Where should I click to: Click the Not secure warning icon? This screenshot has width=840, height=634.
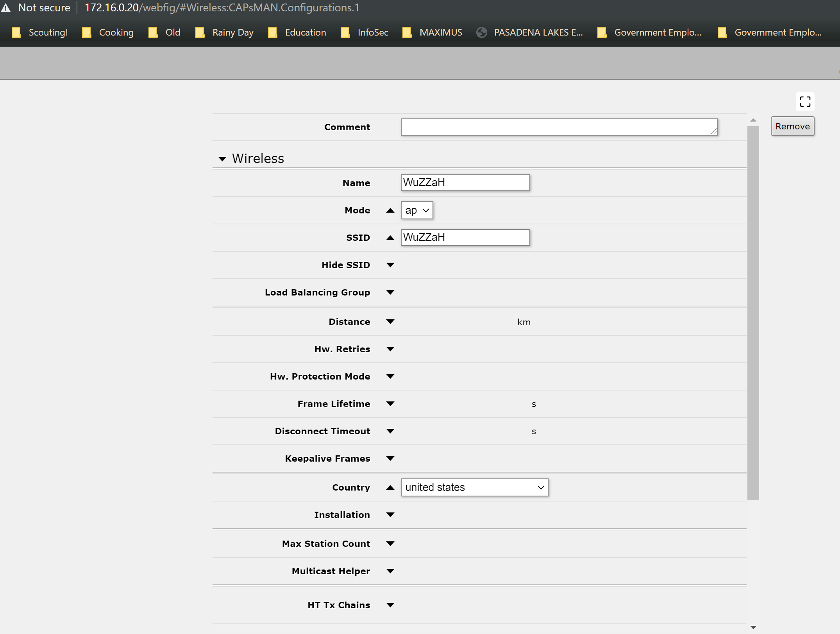point(6,8)
